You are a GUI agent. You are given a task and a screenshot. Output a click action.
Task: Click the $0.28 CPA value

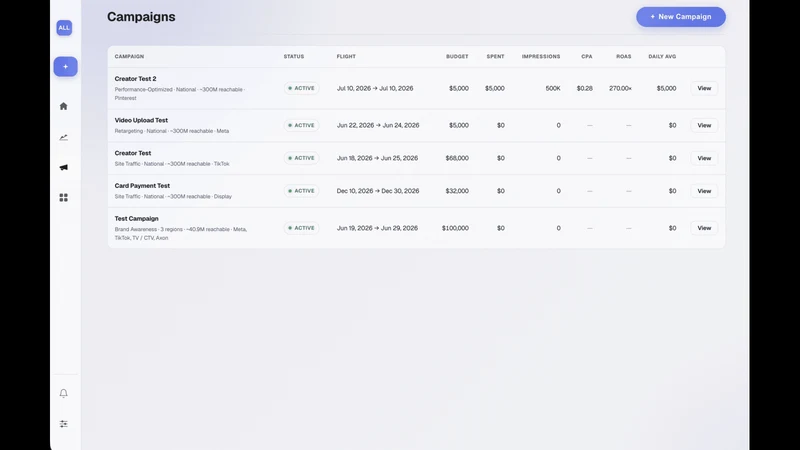click(x=585, y=88)
